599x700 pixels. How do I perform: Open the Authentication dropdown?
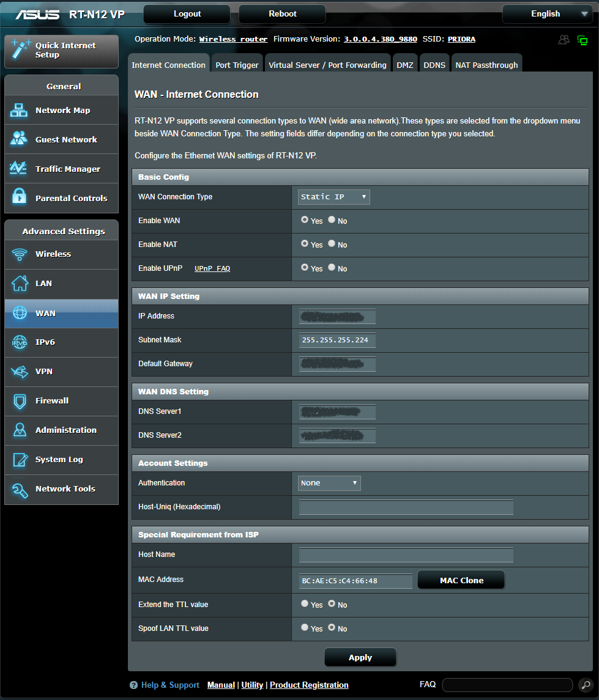(329, 483)
